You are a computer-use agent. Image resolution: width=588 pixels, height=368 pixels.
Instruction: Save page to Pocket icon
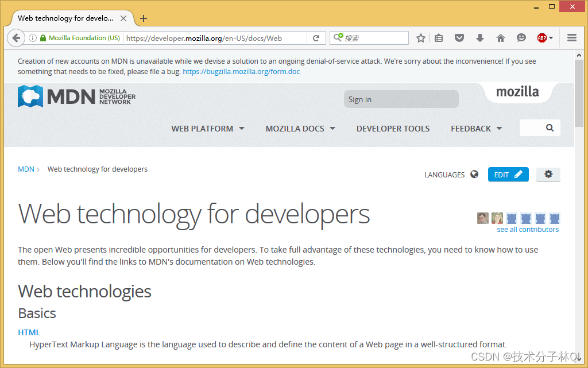point(459,38)
